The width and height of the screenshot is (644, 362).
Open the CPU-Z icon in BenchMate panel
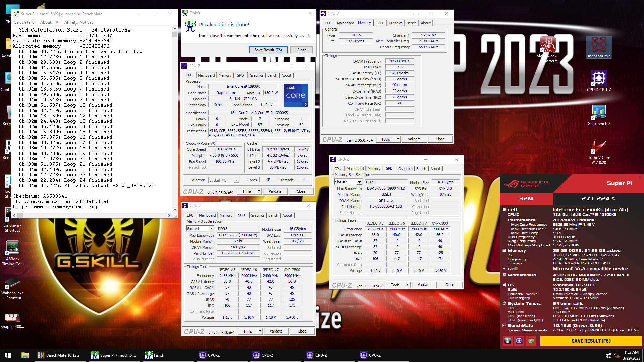click(x=519, y=341)
